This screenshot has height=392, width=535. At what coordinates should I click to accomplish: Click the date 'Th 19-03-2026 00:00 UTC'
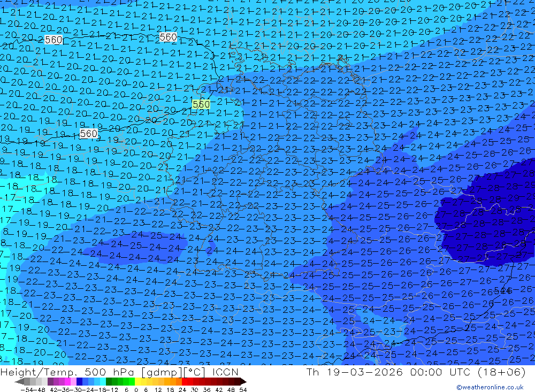tap(388, 372)
